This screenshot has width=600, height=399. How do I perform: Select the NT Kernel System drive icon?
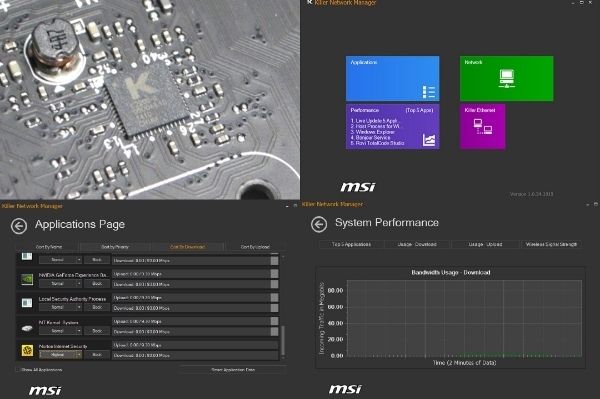coord(27,327)
